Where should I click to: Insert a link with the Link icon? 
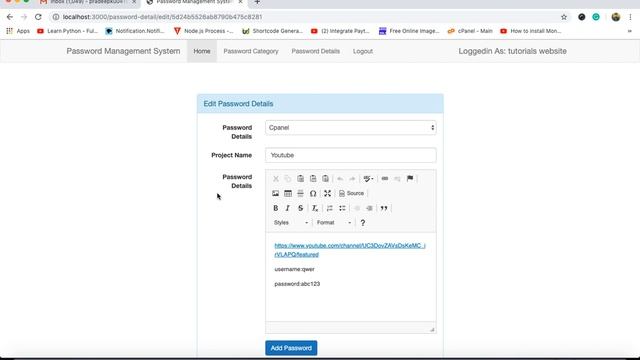click(384, 179)
